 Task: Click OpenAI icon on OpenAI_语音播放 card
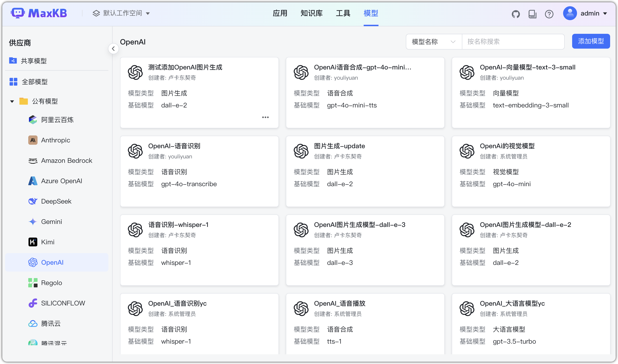pyautogui.click(x=301, y=309)
